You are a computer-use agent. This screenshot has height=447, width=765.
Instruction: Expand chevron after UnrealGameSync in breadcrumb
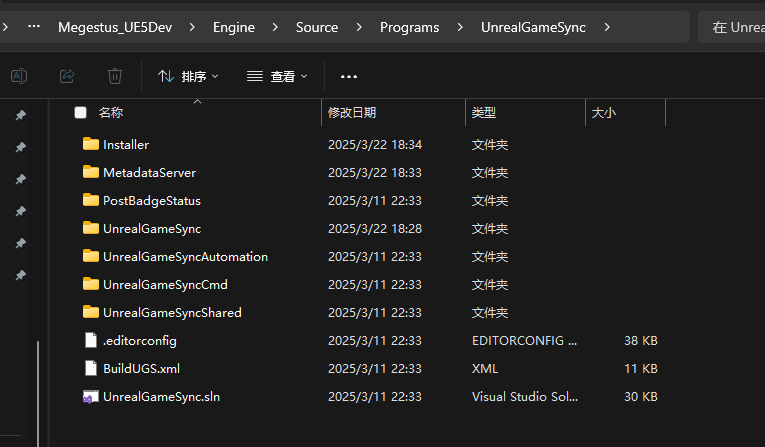click(x=606, y=27)
